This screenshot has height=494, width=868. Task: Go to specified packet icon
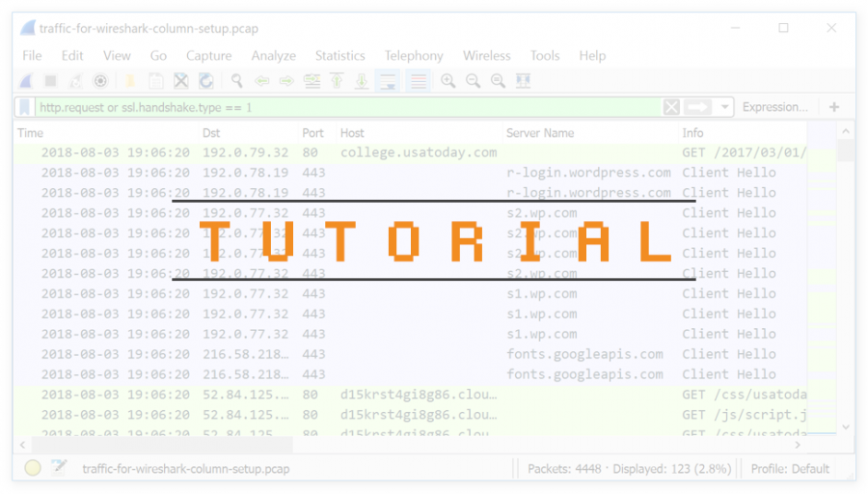312,81
